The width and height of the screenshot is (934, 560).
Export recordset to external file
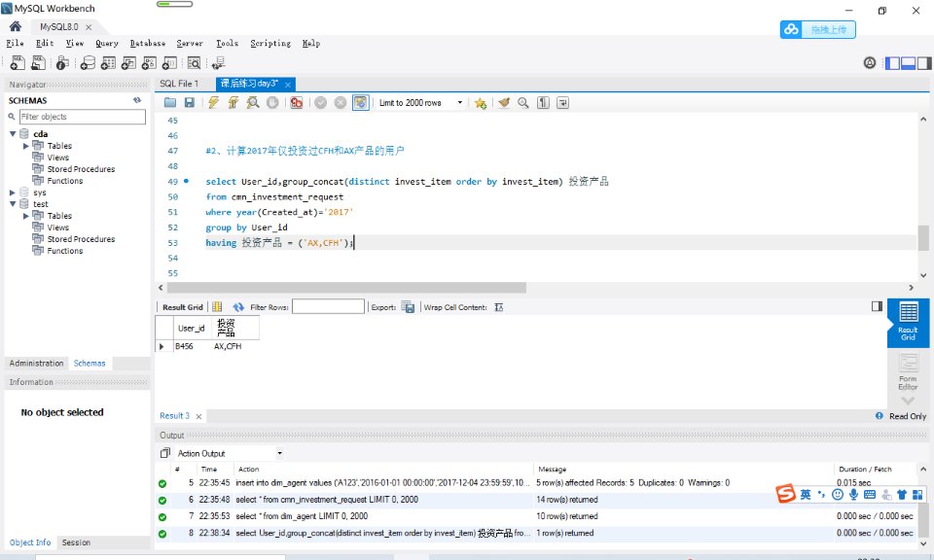[x=408, y=307]
